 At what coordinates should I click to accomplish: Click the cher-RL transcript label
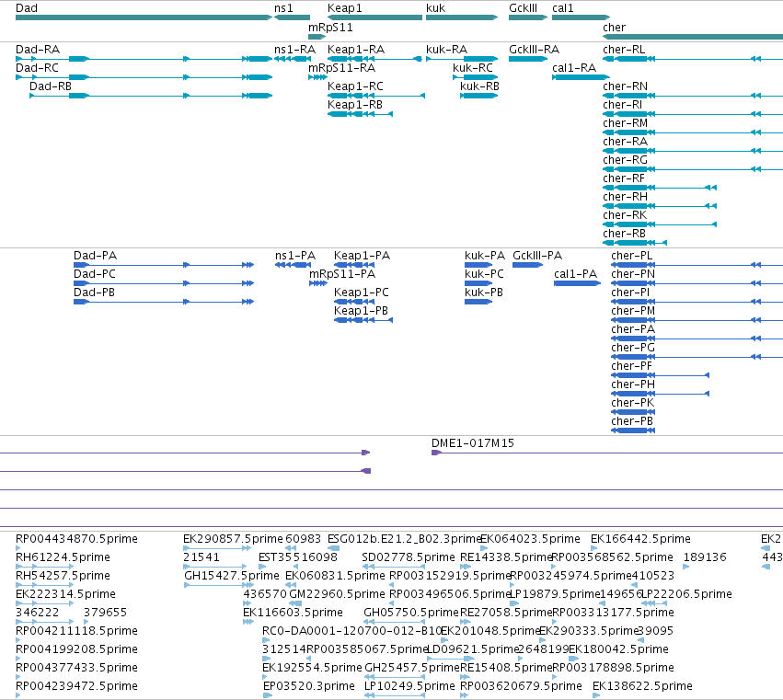pos(624,50)
